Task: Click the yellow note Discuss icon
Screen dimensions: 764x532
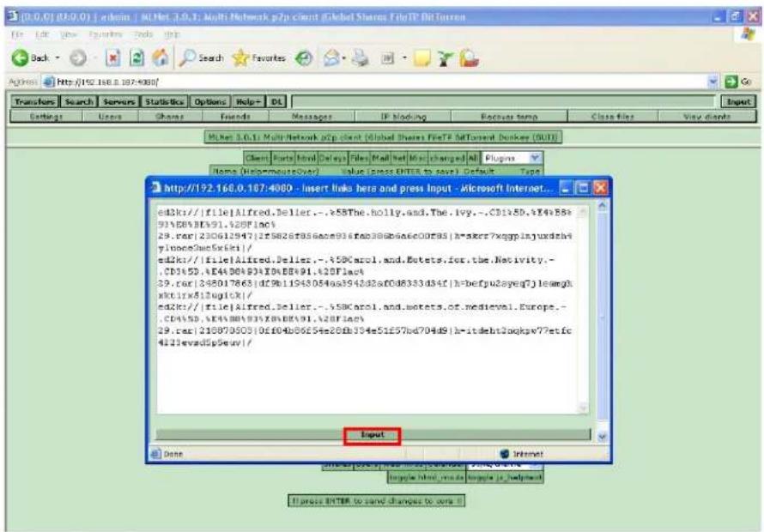Action: point(422,58)
